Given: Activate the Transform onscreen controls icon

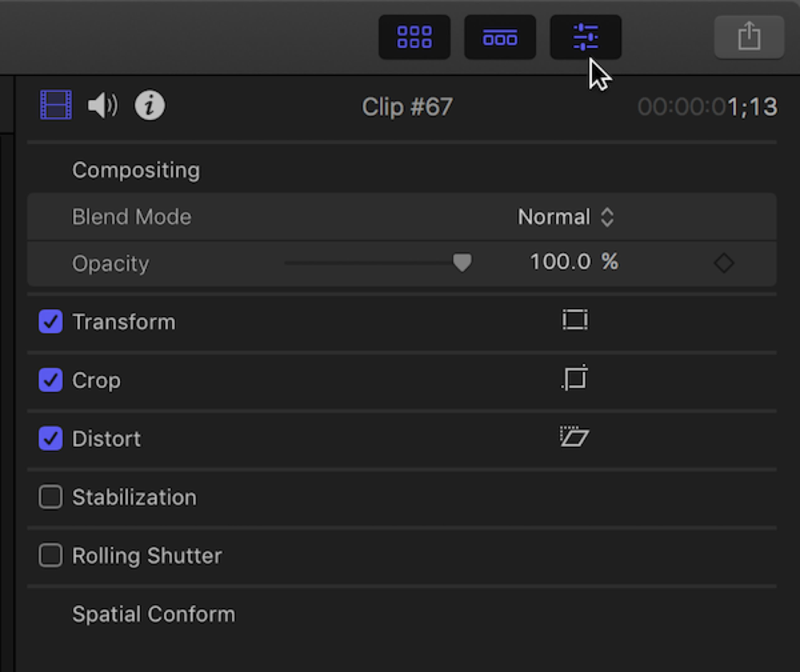Looking at the screenshot, I should [575, 320].
